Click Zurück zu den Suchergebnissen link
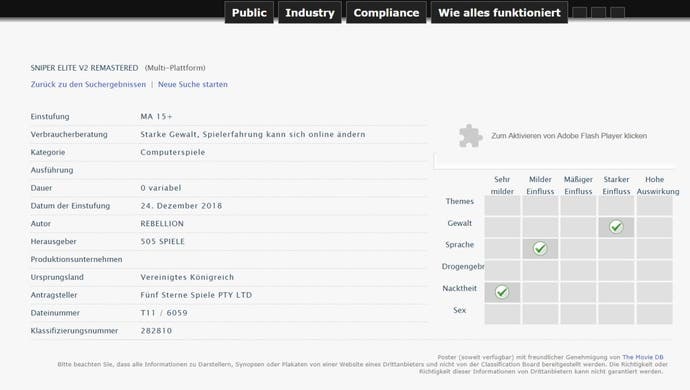This screenshot has width=690, height=390. coord(88,84)
